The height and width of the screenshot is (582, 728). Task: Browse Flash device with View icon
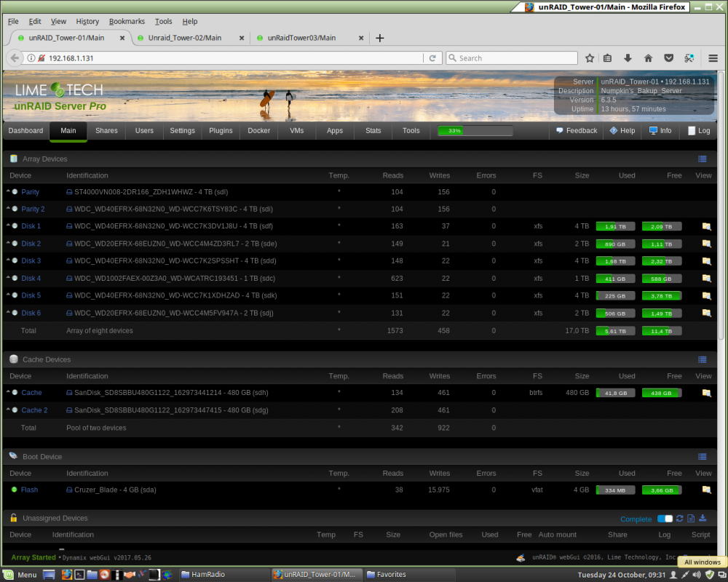(x=706, y=490)
